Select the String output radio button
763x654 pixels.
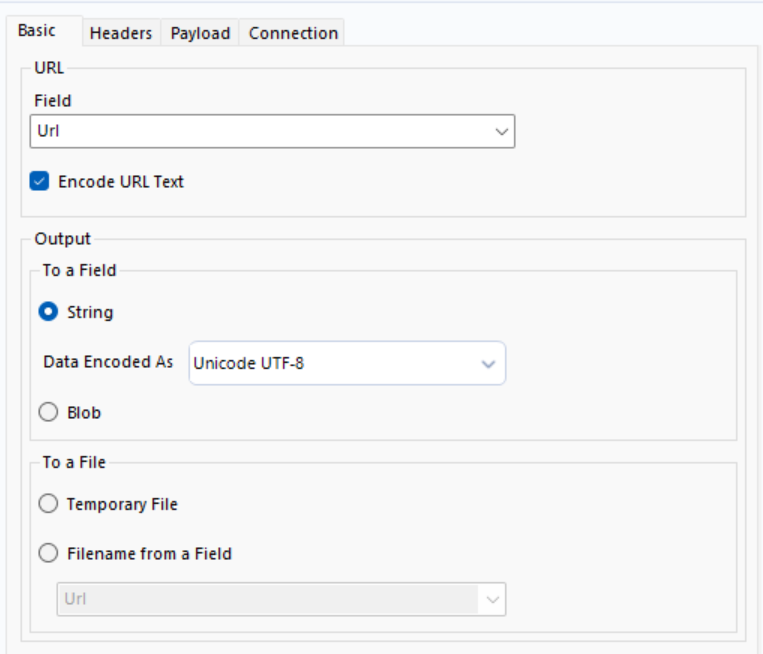coord(48,312)
